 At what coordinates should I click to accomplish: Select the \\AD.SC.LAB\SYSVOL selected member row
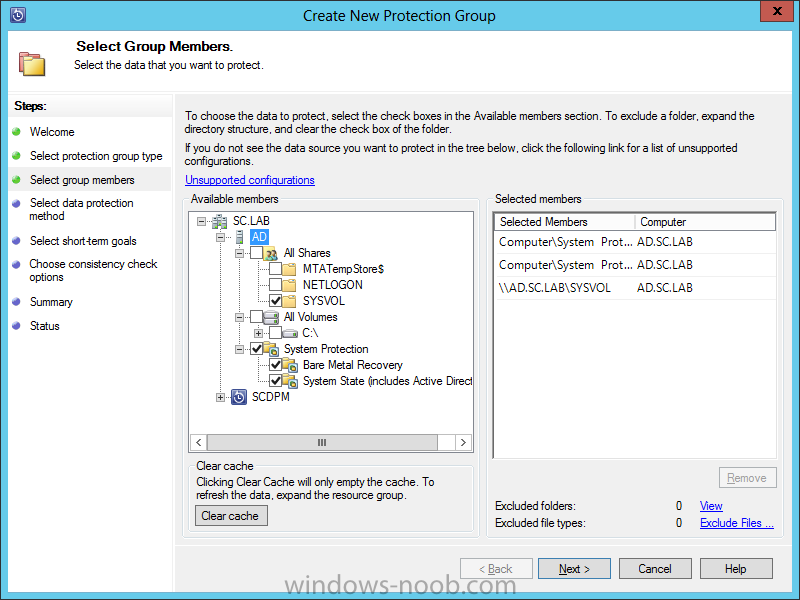(559, 288)
